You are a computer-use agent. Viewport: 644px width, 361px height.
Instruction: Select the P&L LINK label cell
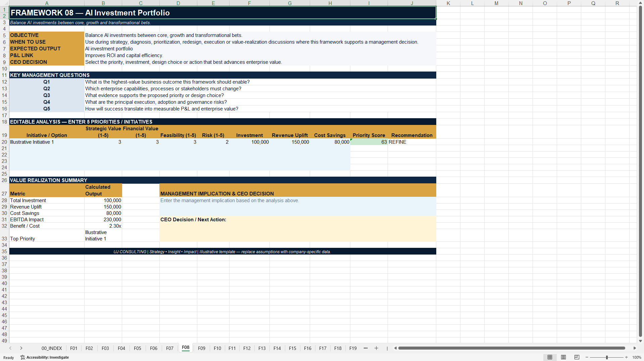[47, 55]
